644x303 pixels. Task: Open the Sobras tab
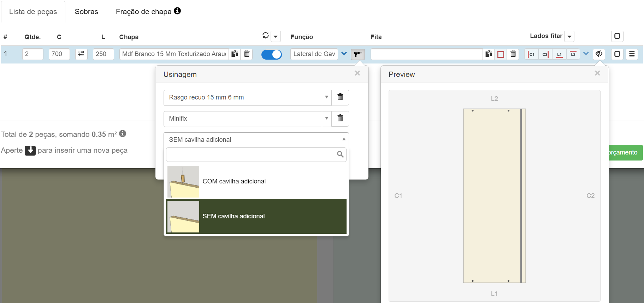point(86,12)
